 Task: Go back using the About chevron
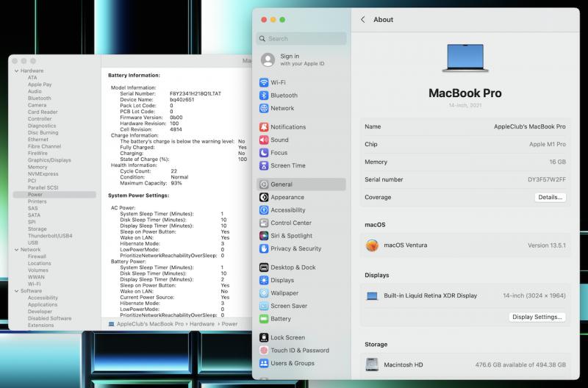click(x=362, y=20)
